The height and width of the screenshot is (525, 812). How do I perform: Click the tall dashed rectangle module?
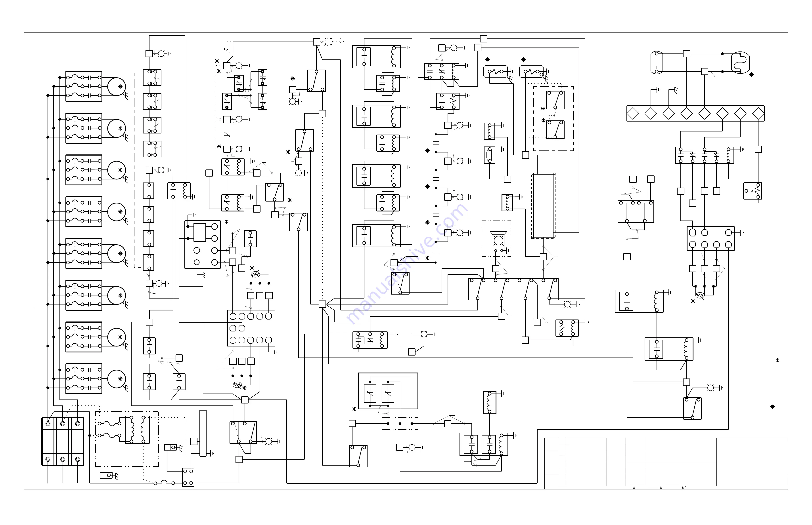click(544, 205)
